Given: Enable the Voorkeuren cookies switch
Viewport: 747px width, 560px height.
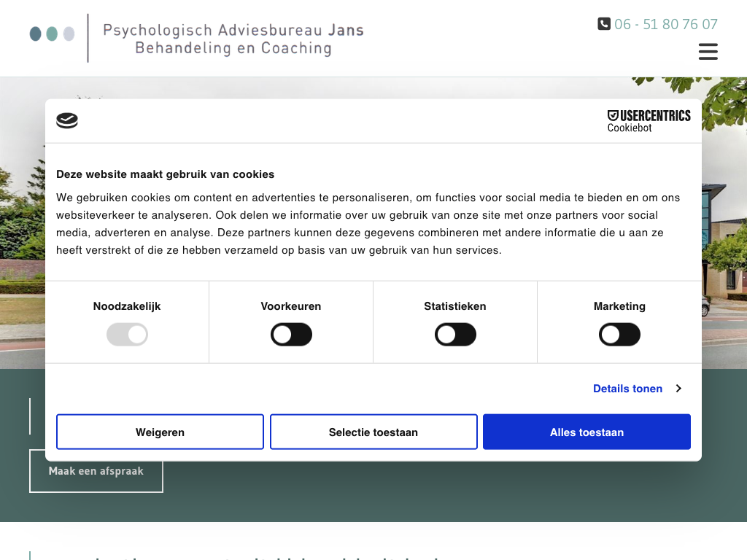Looking at the screenshot, I should 291,335.
